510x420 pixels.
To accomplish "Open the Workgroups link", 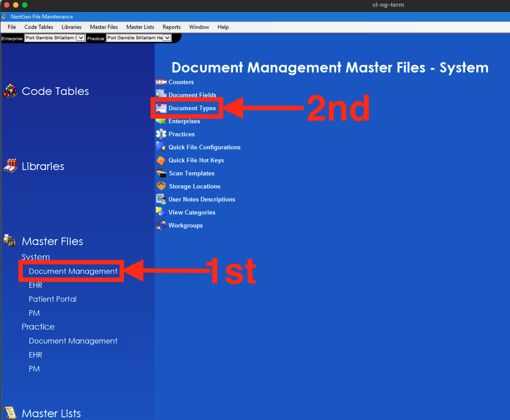I will [186, 225].
